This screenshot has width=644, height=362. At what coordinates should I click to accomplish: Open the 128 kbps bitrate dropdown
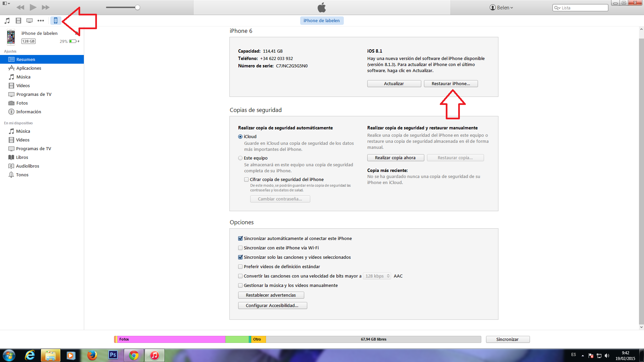377,276
